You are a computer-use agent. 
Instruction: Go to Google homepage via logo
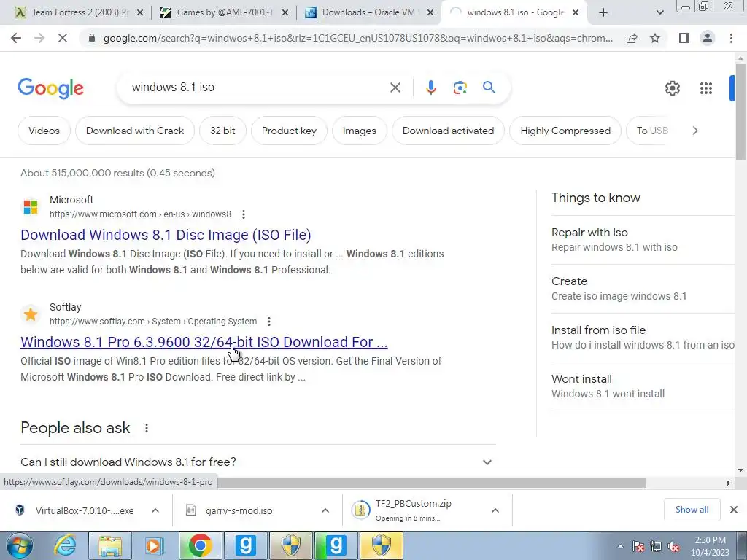coord(50,88)
